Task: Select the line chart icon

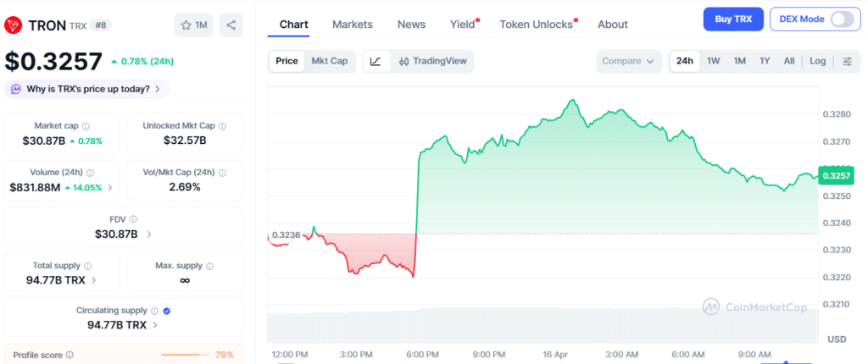Action: pos(376,61)
